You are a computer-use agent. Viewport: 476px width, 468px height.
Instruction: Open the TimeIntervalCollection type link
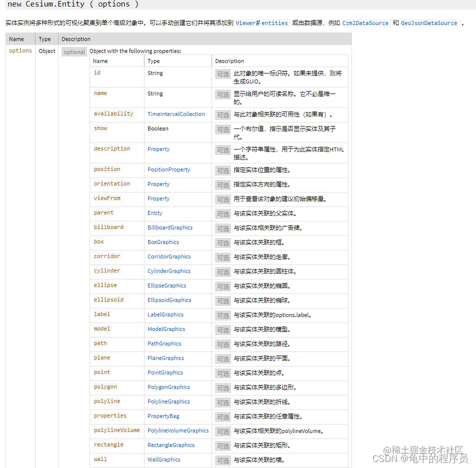pyautogui.click(x=176, y=114)
